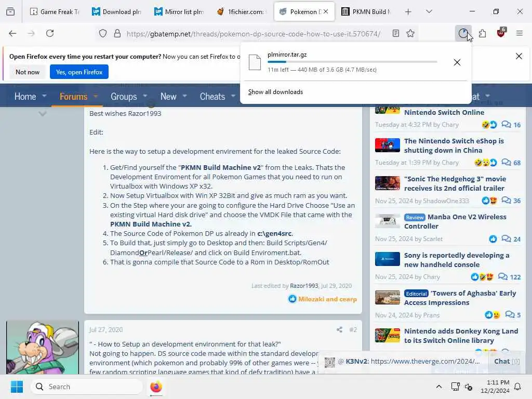532x399 pixels.
Task: Click the address bar URL field
Action: pos(253,34)
